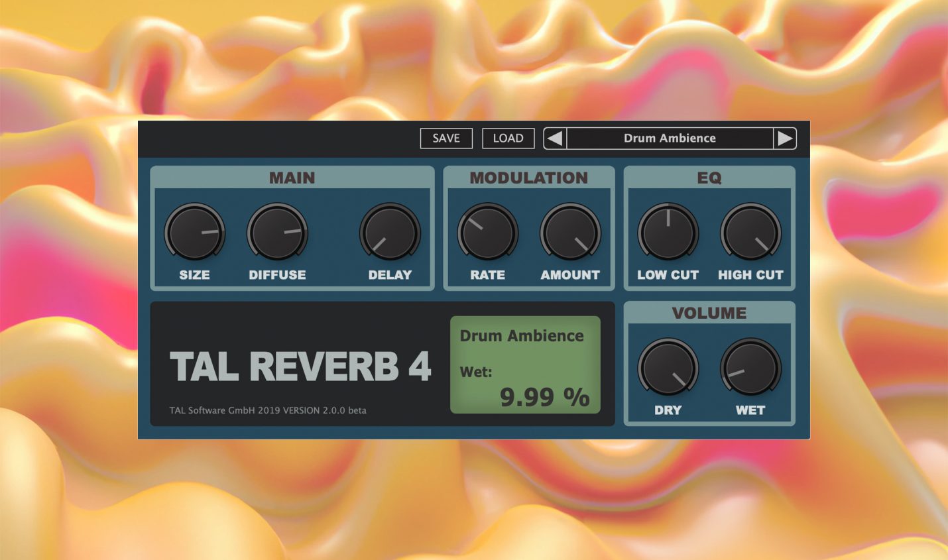
Task: Adjust the HIGH CUT filter knob
Action: (751, 233)
